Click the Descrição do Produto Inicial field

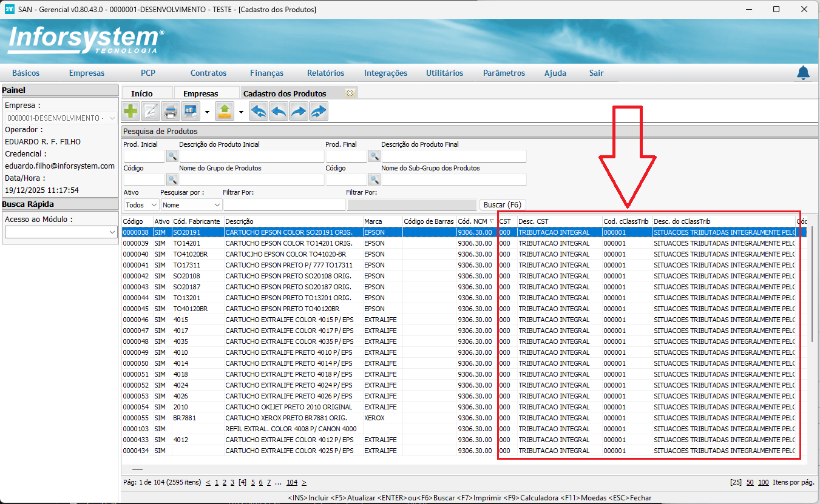point(251,156)
